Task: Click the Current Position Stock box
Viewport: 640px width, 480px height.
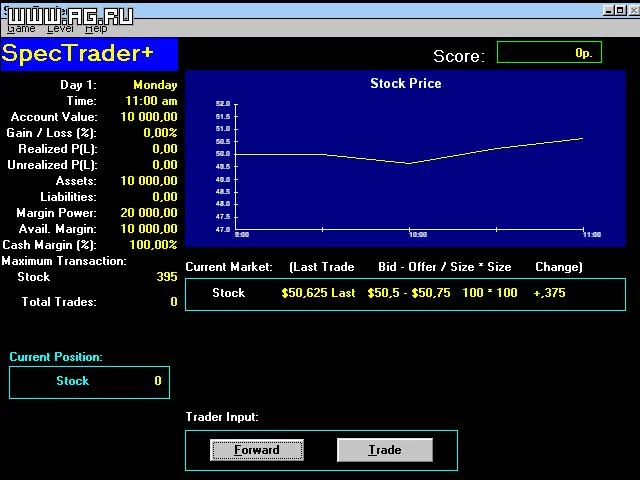Action: (89, 382)
